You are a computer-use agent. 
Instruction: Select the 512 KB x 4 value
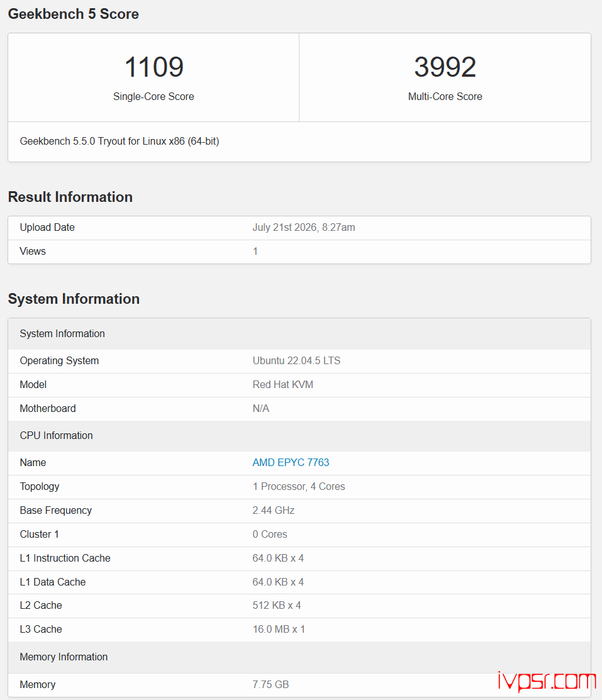pyautogui.click(x=276, y=606)
